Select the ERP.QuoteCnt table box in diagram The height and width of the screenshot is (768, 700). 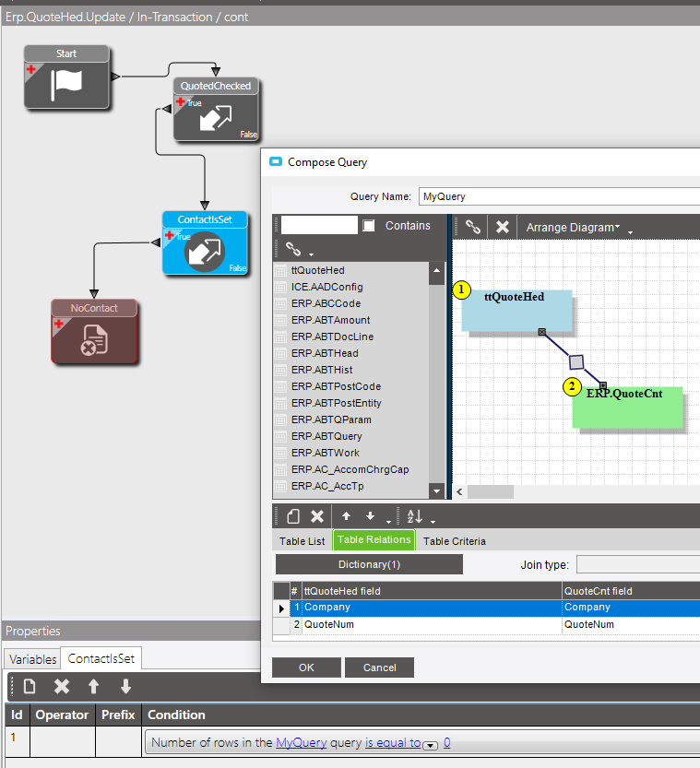(x=627, y=407)
